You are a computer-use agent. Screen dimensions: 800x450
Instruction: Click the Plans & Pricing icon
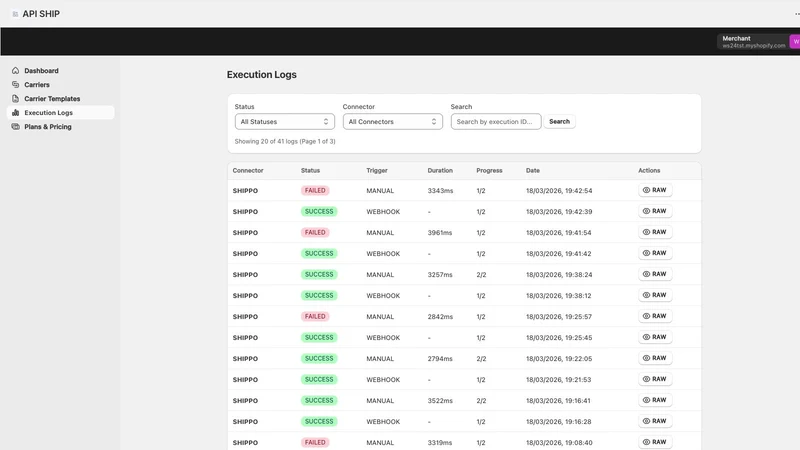(x=15, y=127)
